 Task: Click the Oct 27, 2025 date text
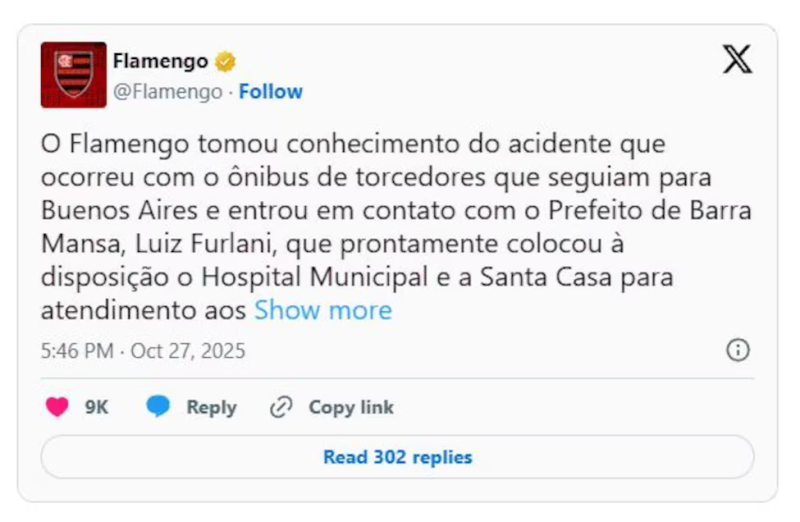click(188, 352)
